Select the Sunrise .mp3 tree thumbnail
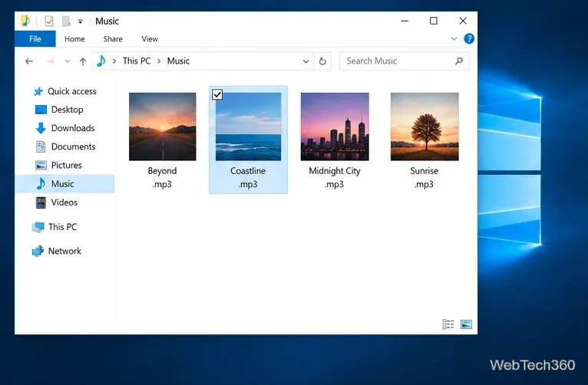The height and width of the screenshot is (385, 588). (424, 127)
